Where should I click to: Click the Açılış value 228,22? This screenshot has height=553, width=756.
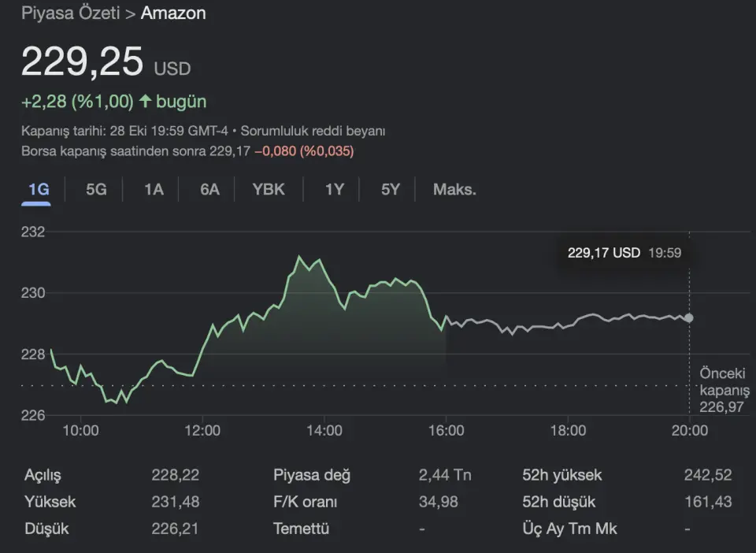175,475
